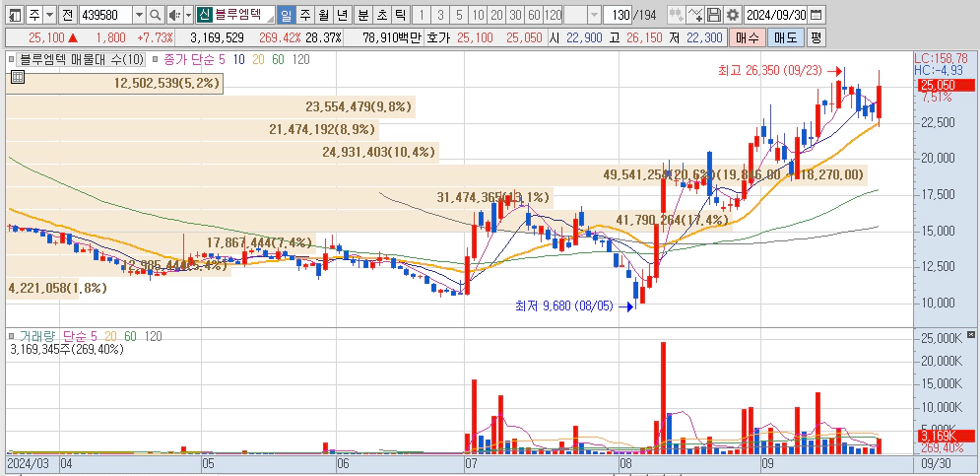Switch to 년 yearly chart period
980x476 pixels.
341,15
